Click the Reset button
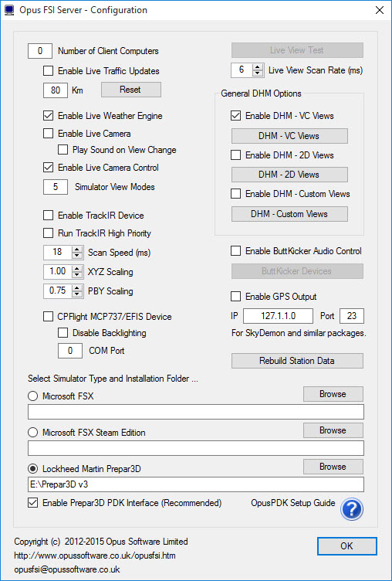The width and height of the screenshot is (392, 581). 131,90
